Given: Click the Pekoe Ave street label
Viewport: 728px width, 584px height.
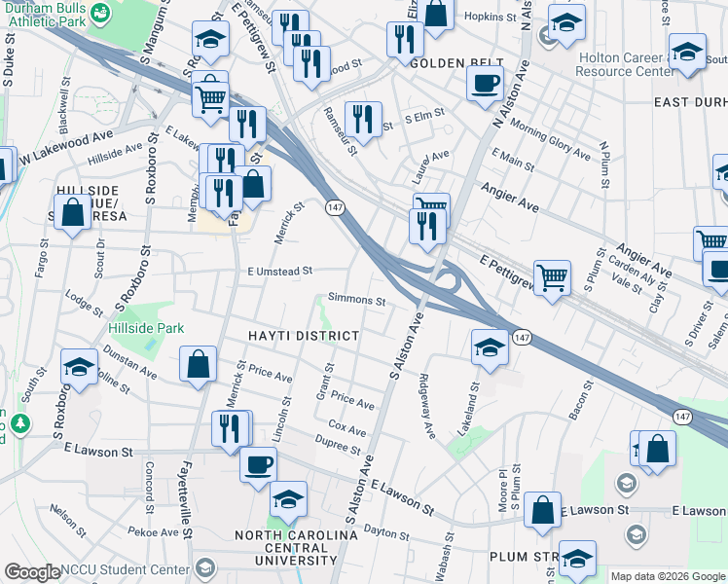Looking at the screenshot, I should pyautogui.click(x=153, y=532).
